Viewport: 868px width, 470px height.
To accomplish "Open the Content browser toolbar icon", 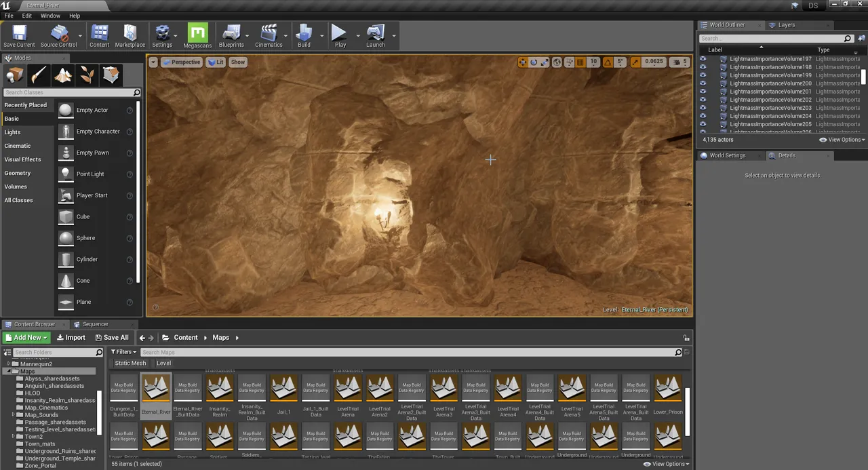I will pos(99,35).
